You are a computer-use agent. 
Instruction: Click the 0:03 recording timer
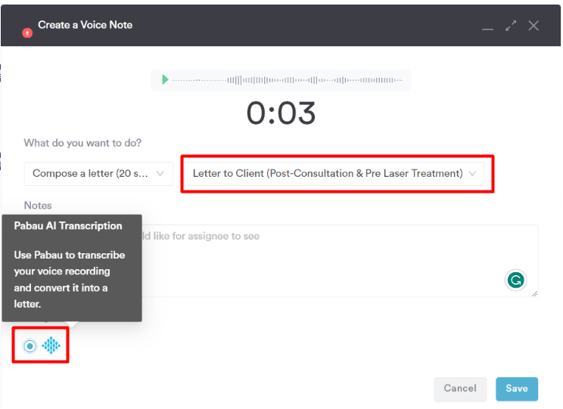click(x=281, y=113)
